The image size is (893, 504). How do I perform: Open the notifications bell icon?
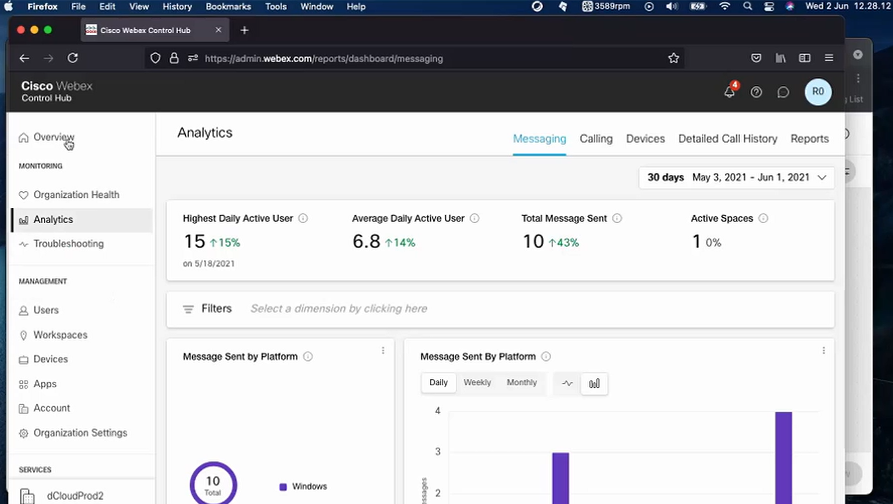click(730, 92)
